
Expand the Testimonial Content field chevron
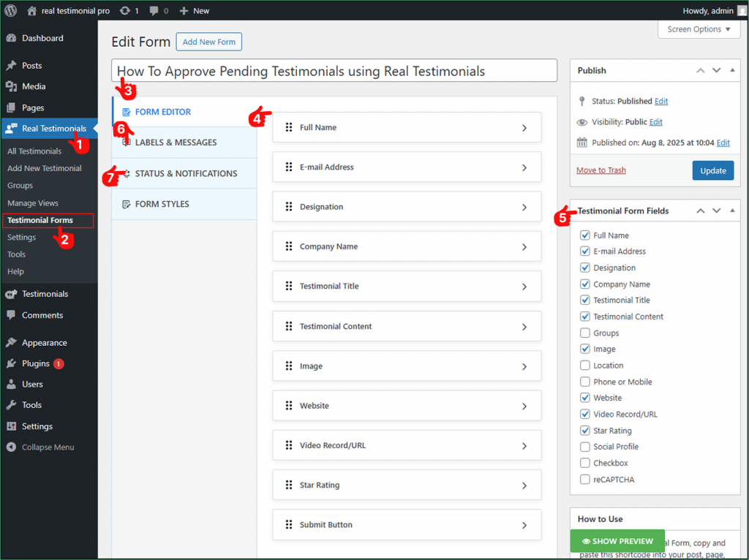(x=524, y=327)
